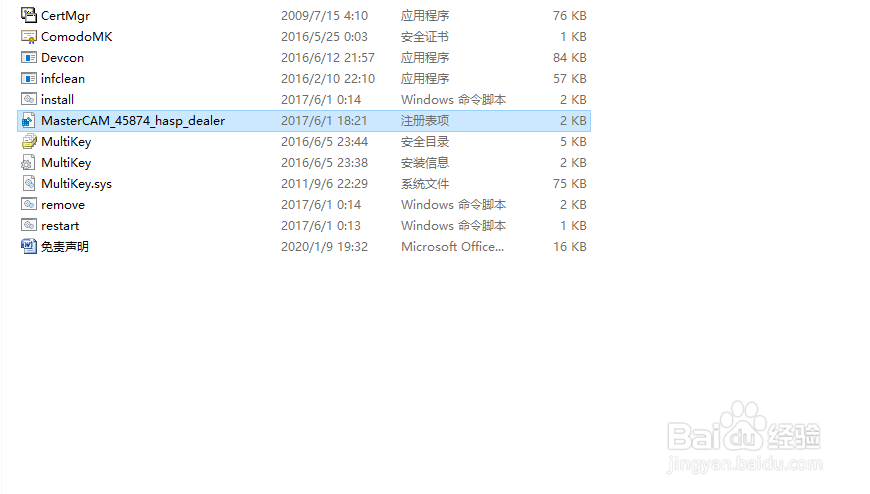Click date 2016/5/25 0:03
The height and width of the screenshot is (494, 870).
tap(324, 37)
